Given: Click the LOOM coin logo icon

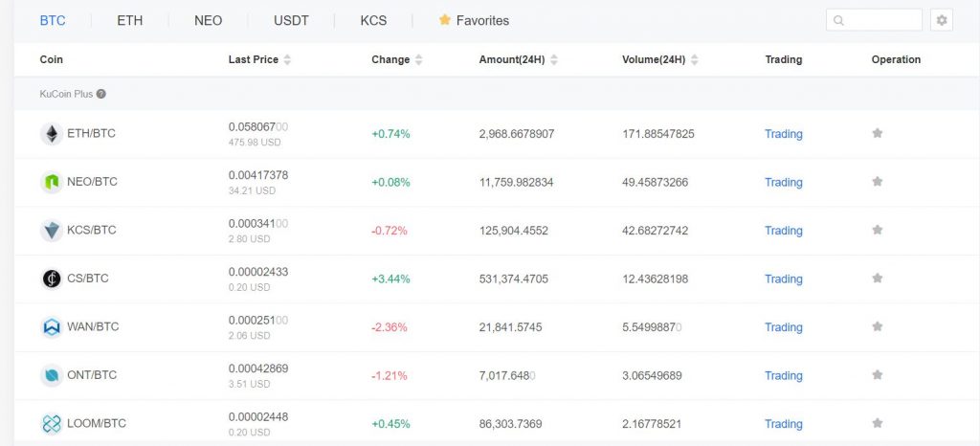Looking at the screenshot, I should tap(52, 424).
